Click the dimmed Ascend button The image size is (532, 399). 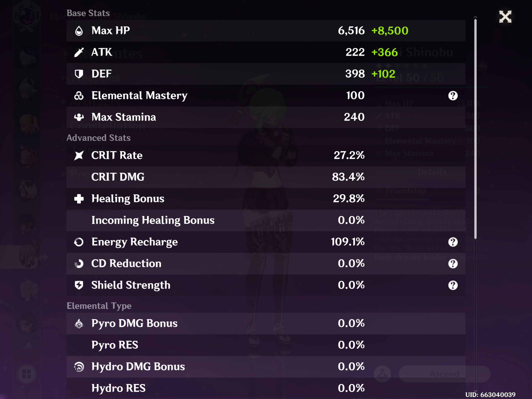pyautogui.click(x=444, y=374)
